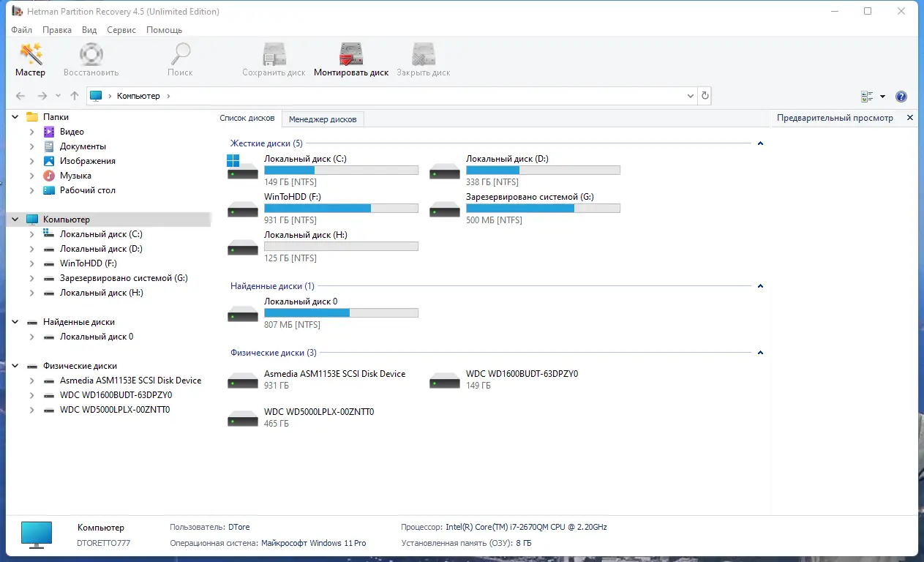Open the address bar dropdown arrow
The width and height of the screenshot is (924, 562).
[690, 95]
